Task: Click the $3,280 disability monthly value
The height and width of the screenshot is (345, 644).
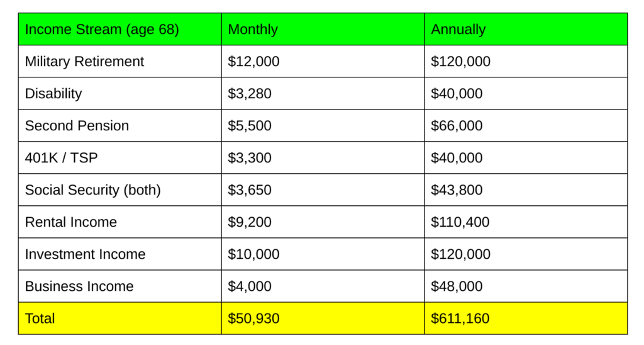Action: click(249, 94)
